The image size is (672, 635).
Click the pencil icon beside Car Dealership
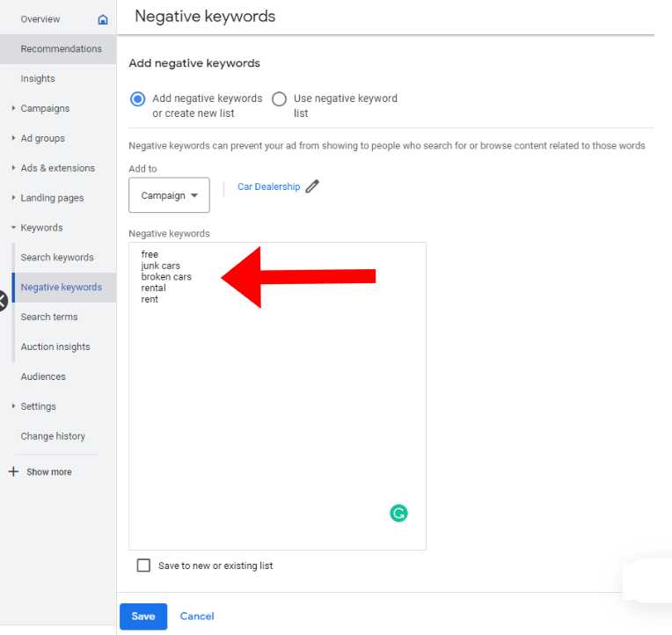312,186
